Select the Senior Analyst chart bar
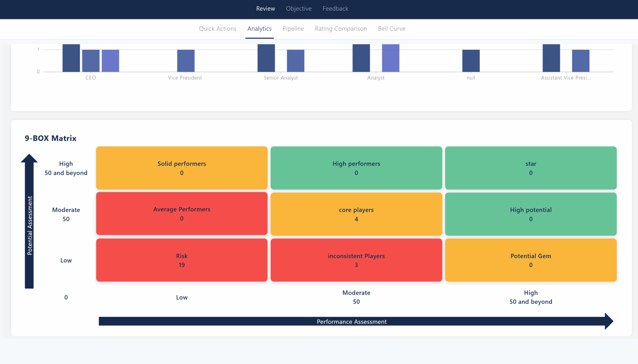This screenshot has width=638, height=364. click(x=266, y=58)
